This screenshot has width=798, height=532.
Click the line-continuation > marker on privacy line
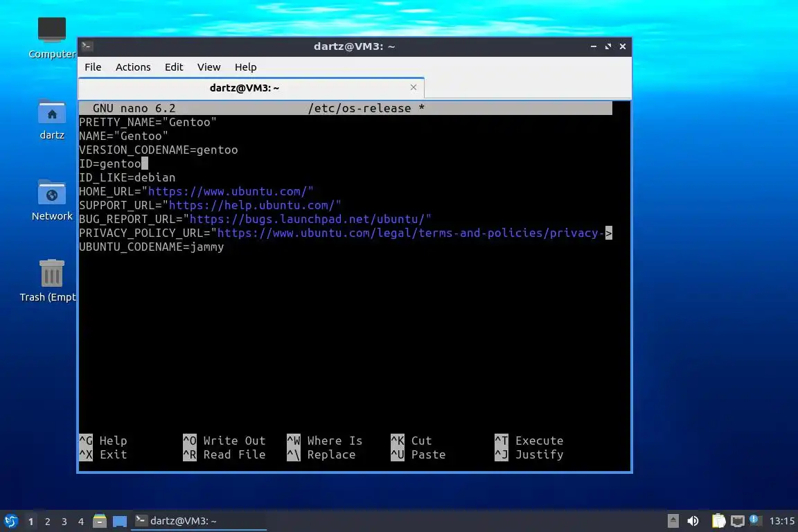[609, 233]
